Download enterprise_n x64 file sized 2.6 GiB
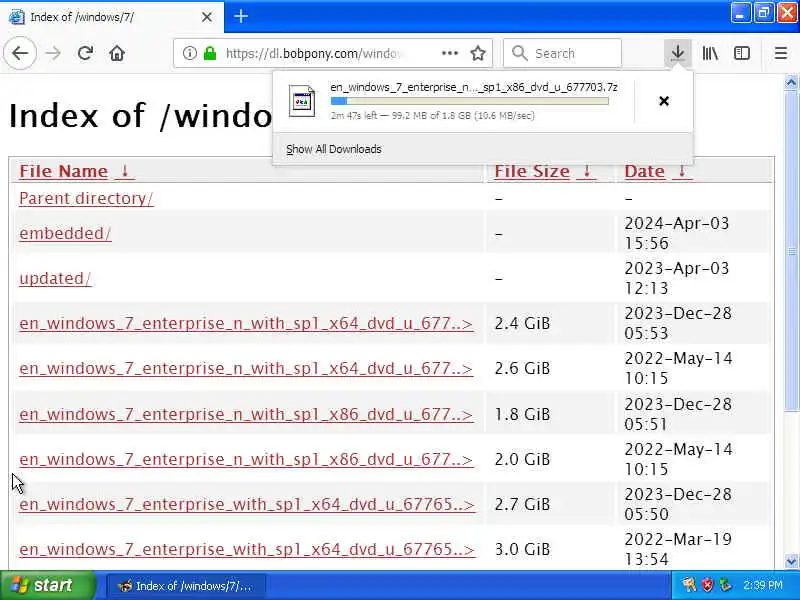Image resolution: width=800 pixels, height=600 pixels. pyautogui.click(x=246, y=368)
